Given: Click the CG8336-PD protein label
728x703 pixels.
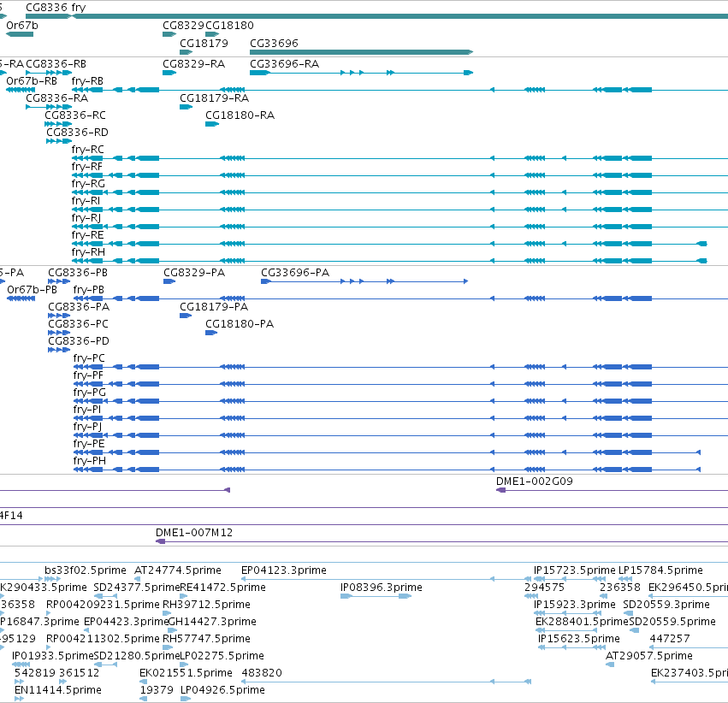Looking at the screenshot, I should 79,341.
